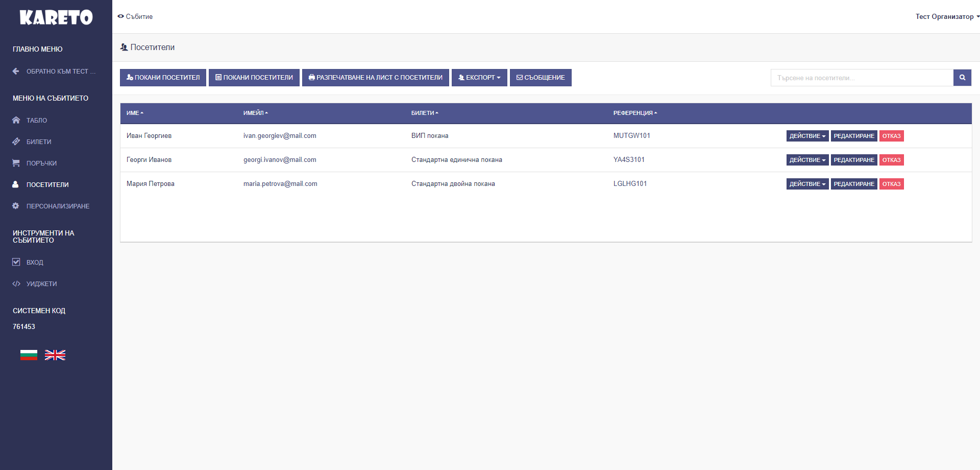Click Редактиране for Мария Петрова
The width and height of the screenshot is (980, 470).
854,184
